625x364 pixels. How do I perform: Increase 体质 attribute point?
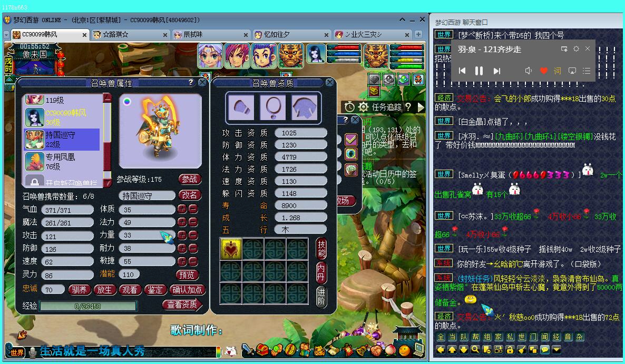182,209
